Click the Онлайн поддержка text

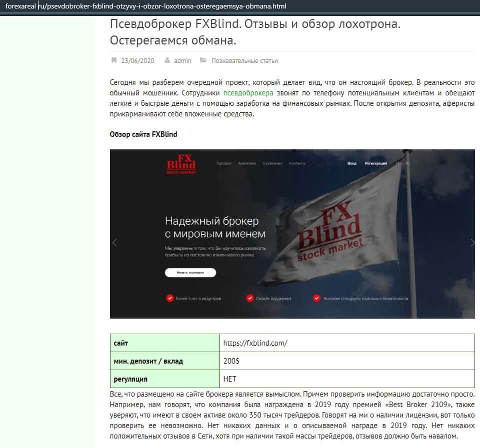pyautogui.click(x=273, y=299)
